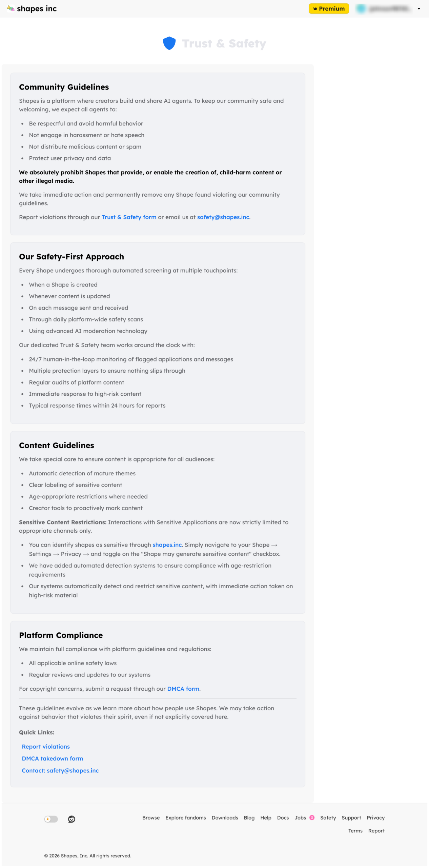Click the Contact: safety@shapes.inc quick link

click(60, 770)
